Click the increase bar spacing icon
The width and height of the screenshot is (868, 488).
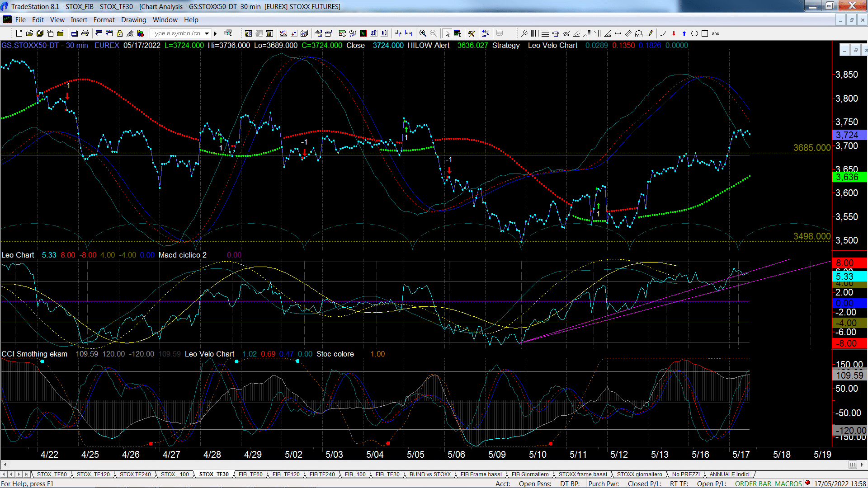(x=409, y=33)
